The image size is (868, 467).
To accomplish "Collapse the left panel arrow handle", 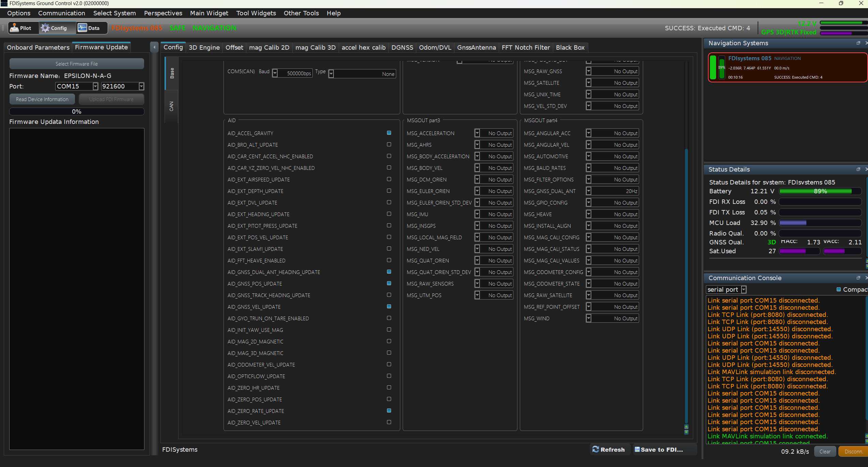I will [154, 47].
